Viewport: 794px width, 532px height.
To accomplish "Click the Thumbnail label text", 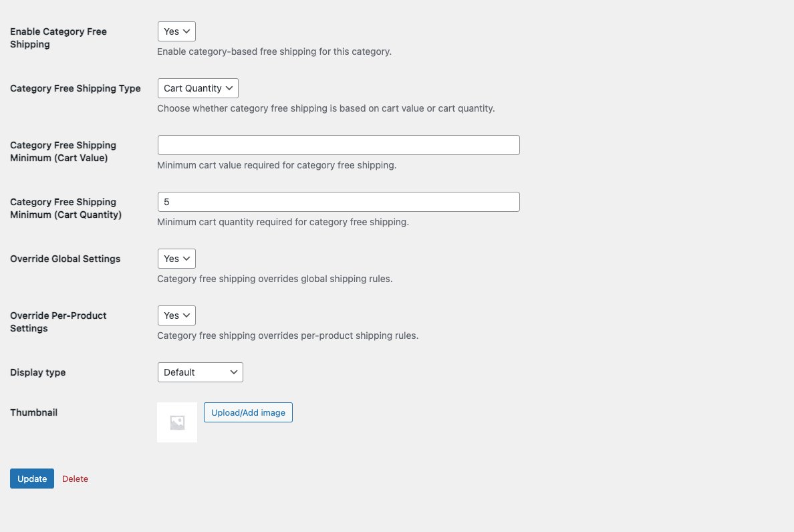I will pos(33,412).
